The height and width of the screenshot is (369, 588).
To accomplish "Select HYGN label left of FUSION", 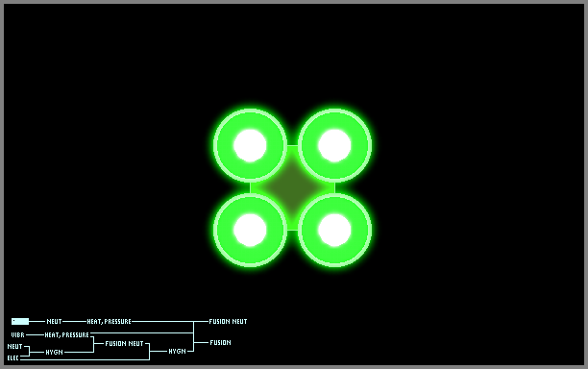I will pos(177,352).
